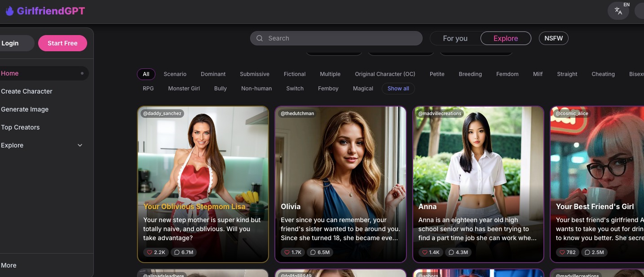The width and height of the screenshot is (644, 277).
Task: Click the Start Free button
Action: pos(62,43)
